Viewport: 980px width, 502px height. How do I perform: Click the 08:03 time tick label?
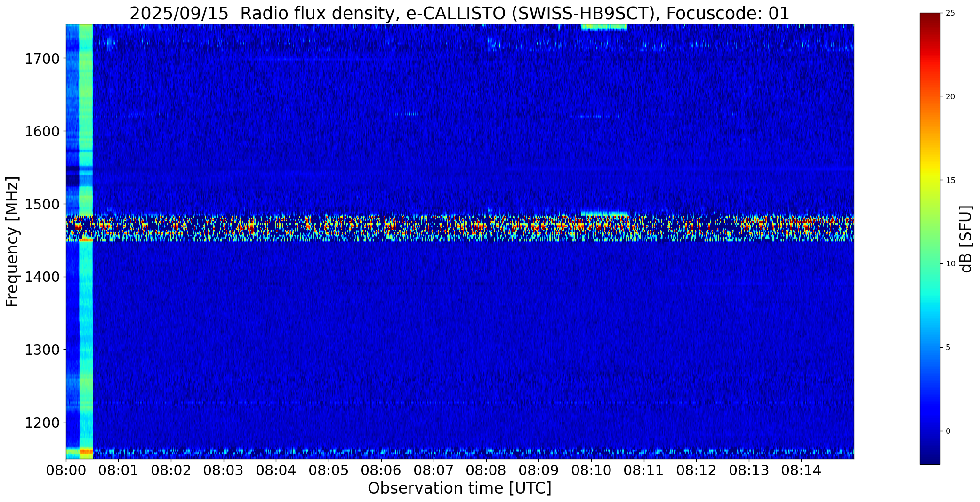pos(224,470)
